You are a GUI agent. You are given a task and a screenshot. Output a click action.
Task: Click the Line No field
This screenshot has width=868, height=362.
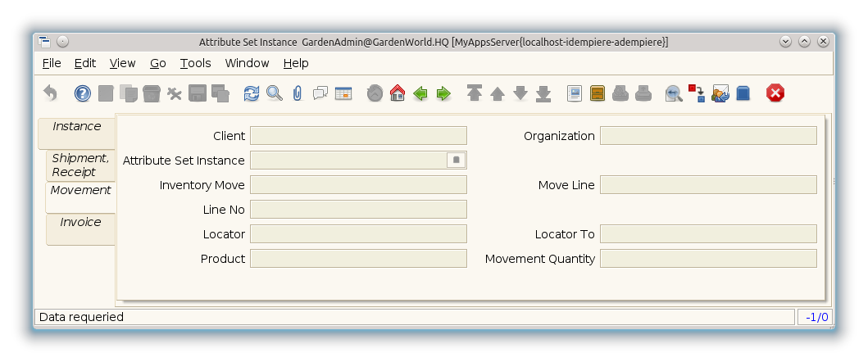tap(358, 209)
